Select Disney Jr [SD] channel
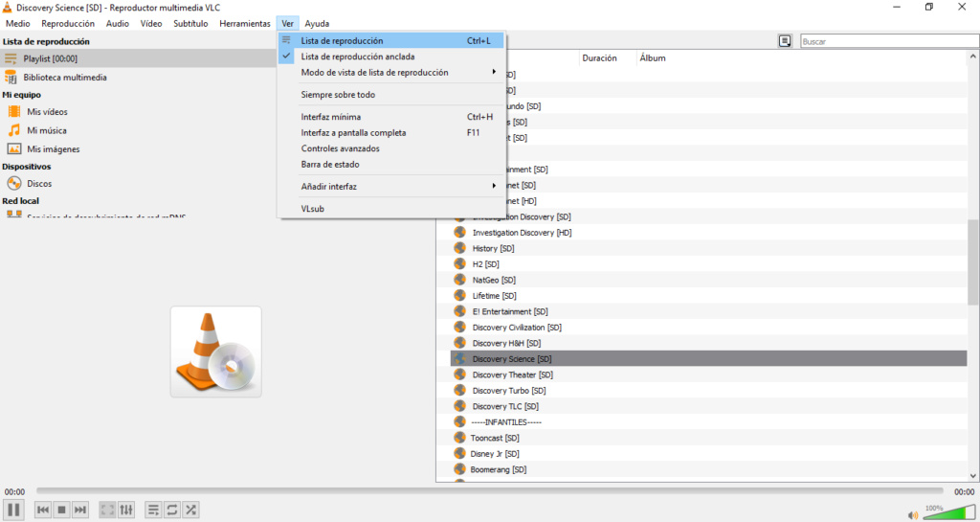Screen dimensions: 980x522 [x=495, y=454]
